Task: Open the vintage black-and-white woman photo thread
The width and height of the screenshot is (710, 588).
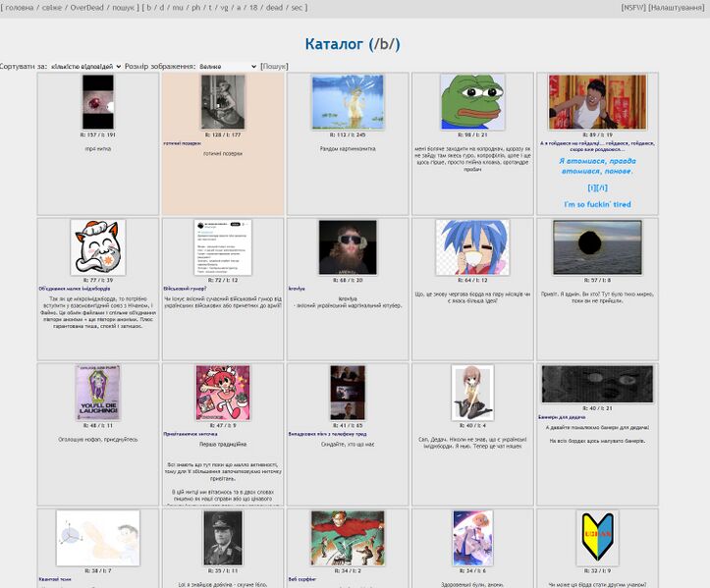Action: point(223,102)
